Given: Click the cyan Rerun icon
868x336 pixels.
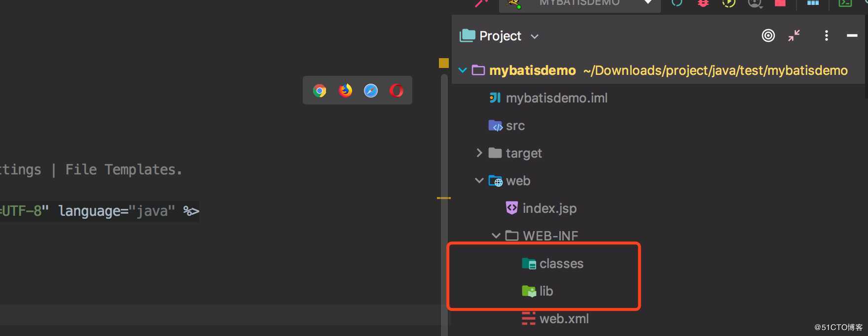Looking at the screenshot, I should [677, 2].
